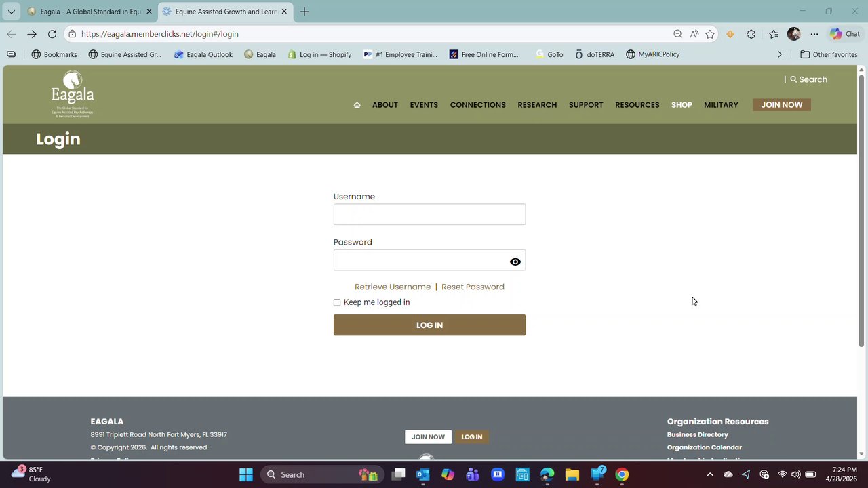Viewport: 868px width, 488px height.
Task: Open the Business Directory footer link
Action: pyautogui.click(x=698, y=434)
